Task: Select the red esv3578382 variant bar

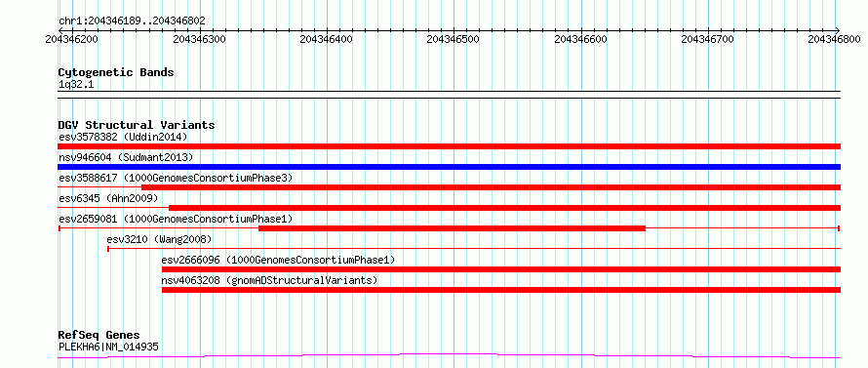Action: pos(449,146)
